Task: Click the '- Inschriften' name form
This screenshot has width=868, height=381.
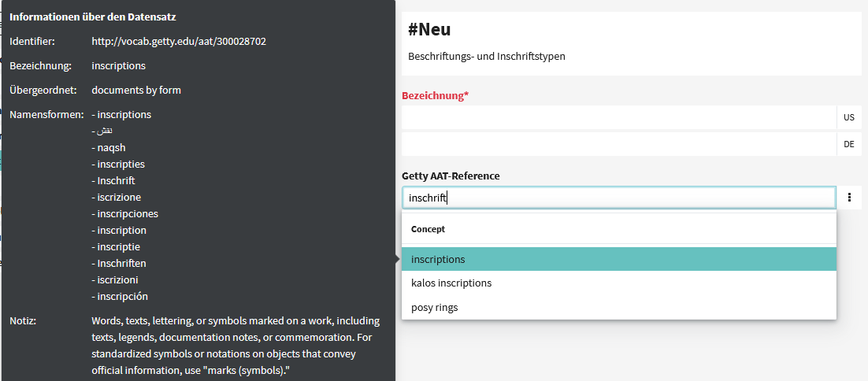Action: (119, 263)
